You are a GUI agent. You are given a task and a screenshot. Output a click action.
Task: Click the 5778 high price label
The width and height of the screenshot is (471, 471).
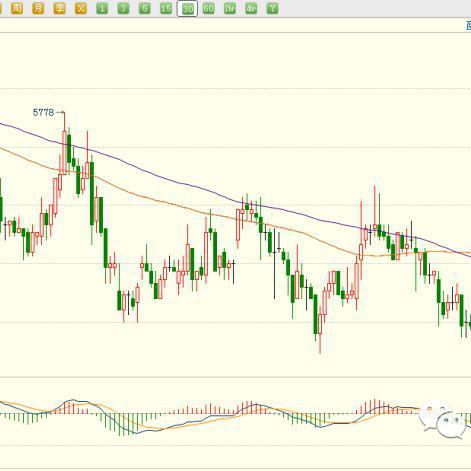[x=43, y=113]
